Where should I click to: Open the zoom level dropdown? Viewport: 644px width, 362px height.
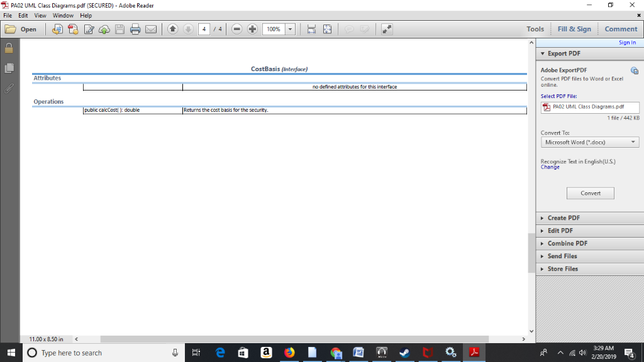point(289,28)
